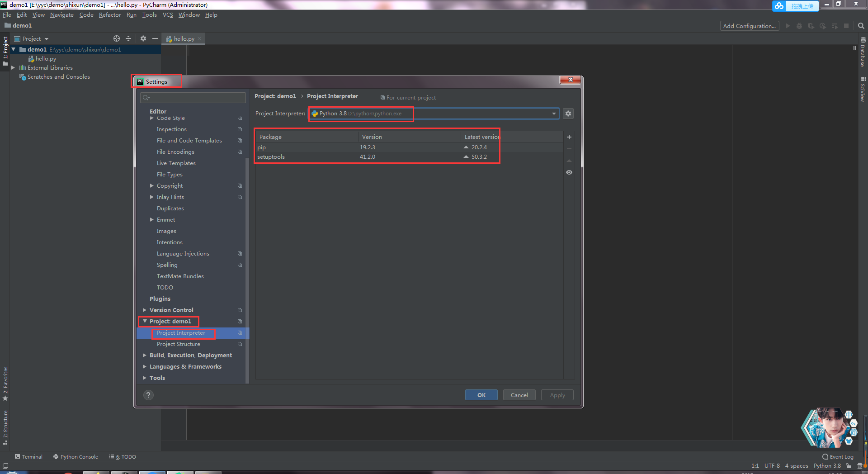Open the Database tool window
Screen dimensions: 868x474
pyautogui.click(x=863, y=52)
